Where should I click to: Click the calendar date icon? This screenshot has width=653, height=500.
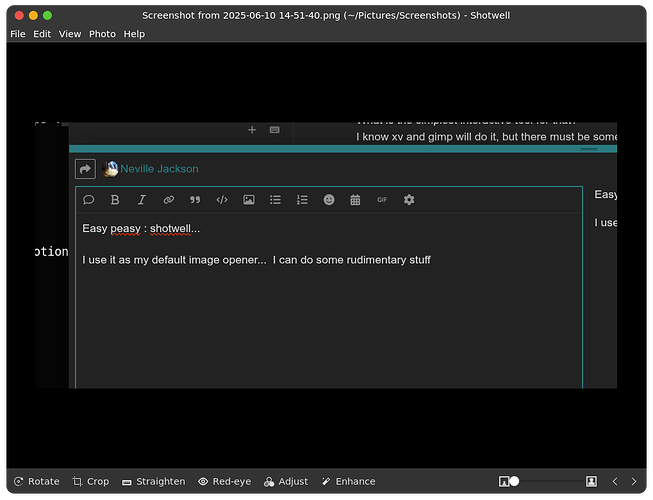point(355,200)
